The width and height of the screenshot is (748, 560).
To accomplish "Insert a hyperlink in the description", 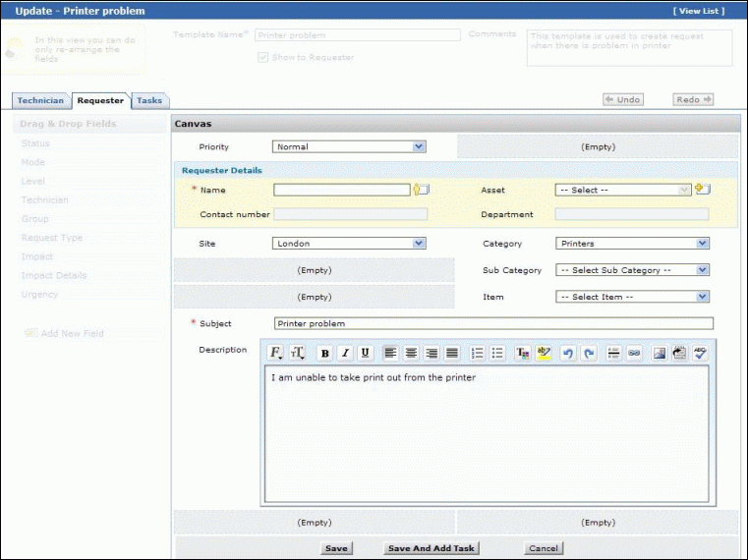I will click(634, 353).
